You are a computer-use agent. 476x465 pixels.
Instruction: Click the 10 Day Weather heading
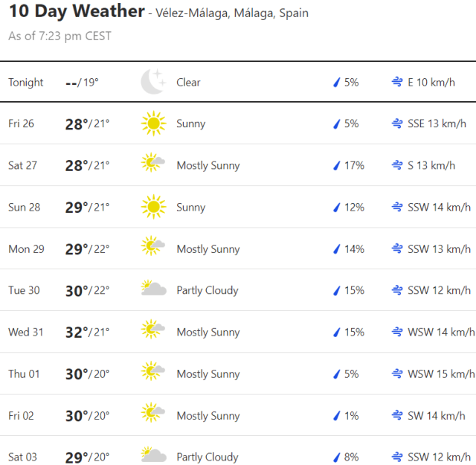(x=76, y=12)
